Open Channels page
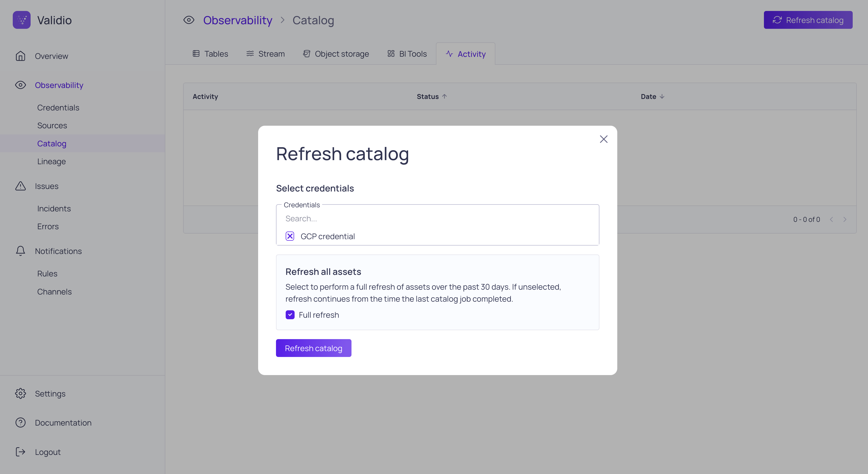868x474 pixels. pos(54,291)
